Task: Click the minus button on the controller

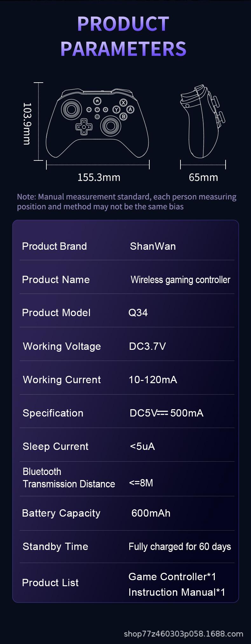Action: click(x=89, y=110)
